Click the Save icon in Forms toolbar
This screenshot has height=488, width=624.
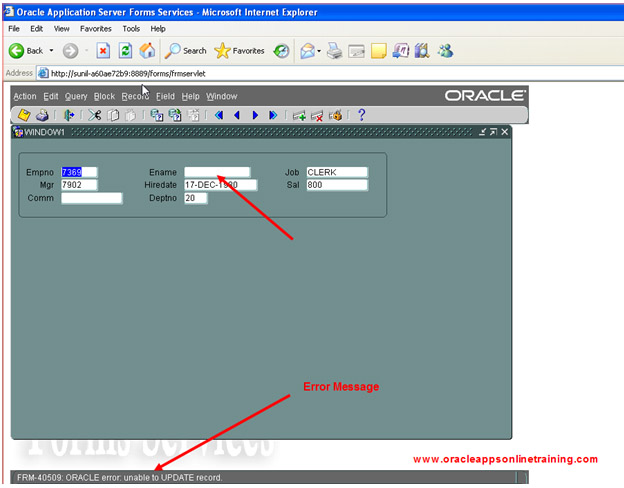tap(24, 115)
